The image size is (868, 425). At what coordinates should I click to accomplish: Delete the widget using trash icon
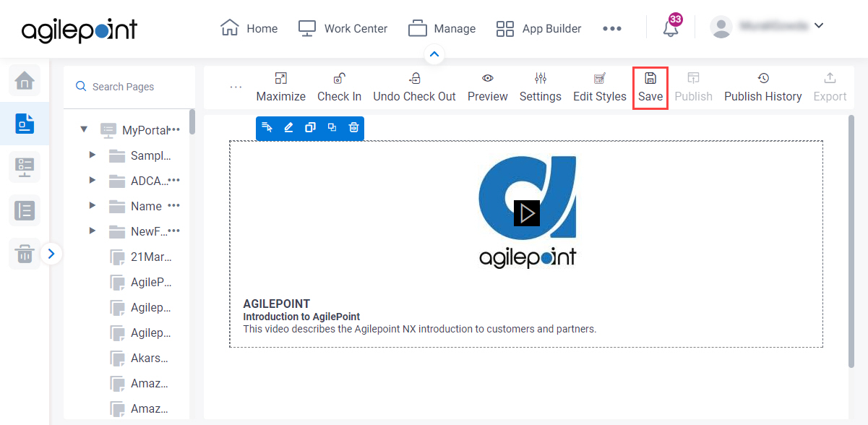tap(353, 128)
